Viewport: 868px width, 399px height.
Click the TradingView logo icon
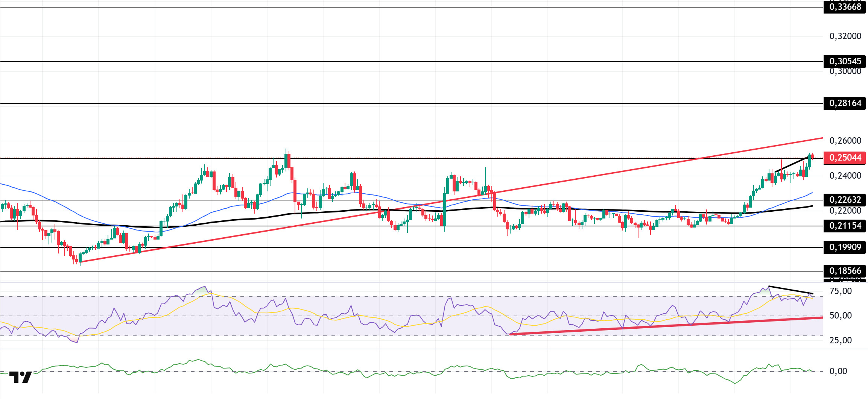point(20,377)
